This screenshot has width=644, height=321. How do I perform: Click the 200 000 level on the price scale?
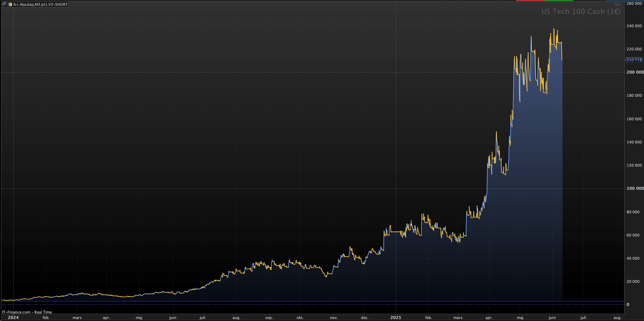click(x=635, y=72)
